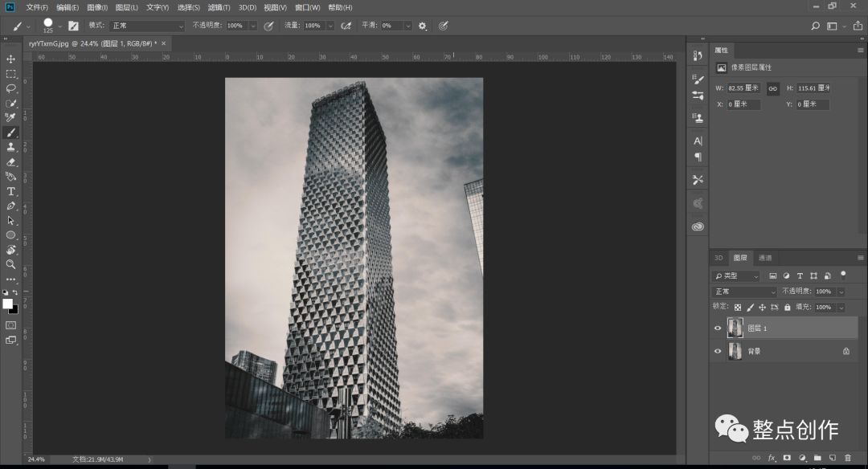Screen dimensions: 868x469
Task: Select the Ellipse shape tool
Action: click(10, 235)
